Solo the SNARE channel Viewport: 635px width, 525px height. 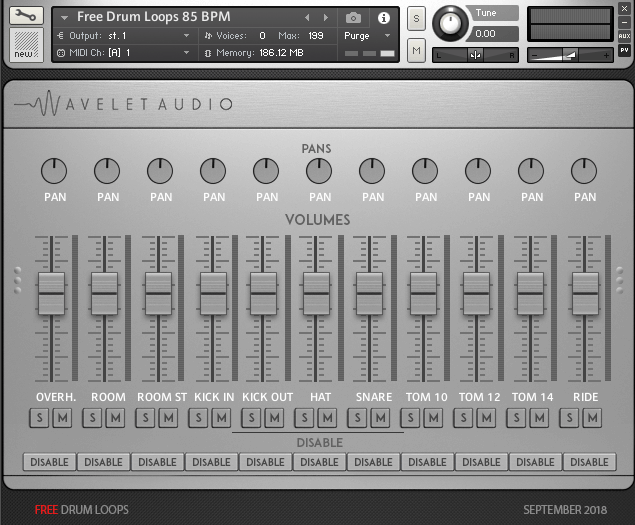[x=358, y=418]
